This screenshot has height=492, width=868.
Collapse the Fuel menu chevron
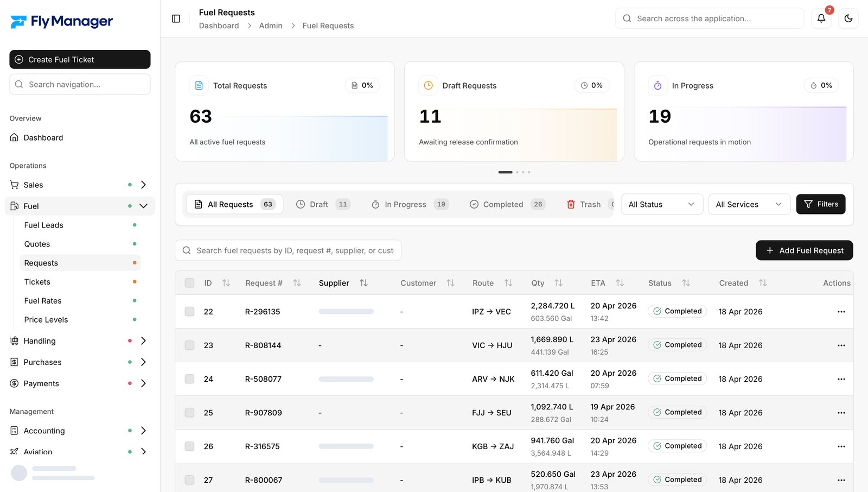tap(143, 206)
